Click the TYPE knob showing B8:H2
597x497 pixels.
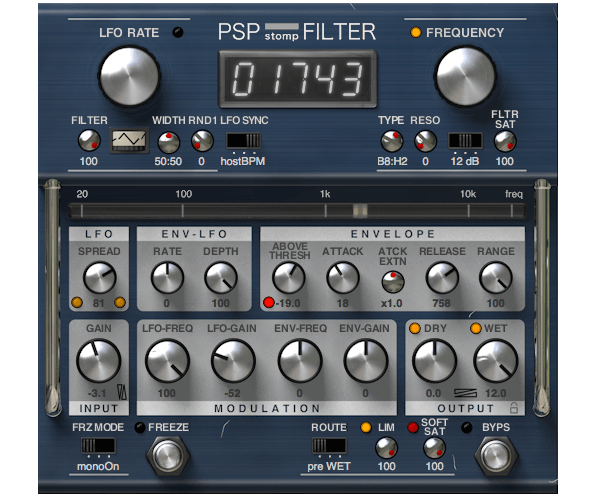[x=392, y=141]
